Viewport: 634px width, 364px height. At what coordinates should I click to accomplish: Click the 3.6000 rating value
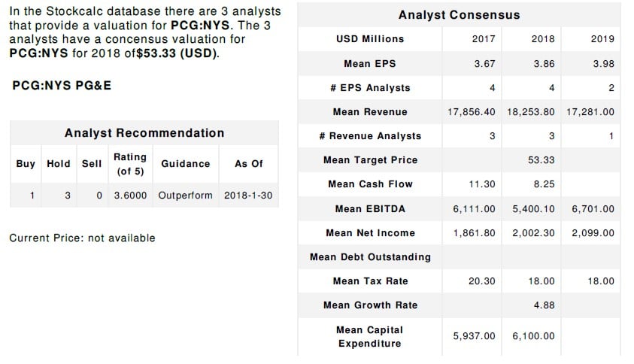pyautogui.click(x=129, y=196)
